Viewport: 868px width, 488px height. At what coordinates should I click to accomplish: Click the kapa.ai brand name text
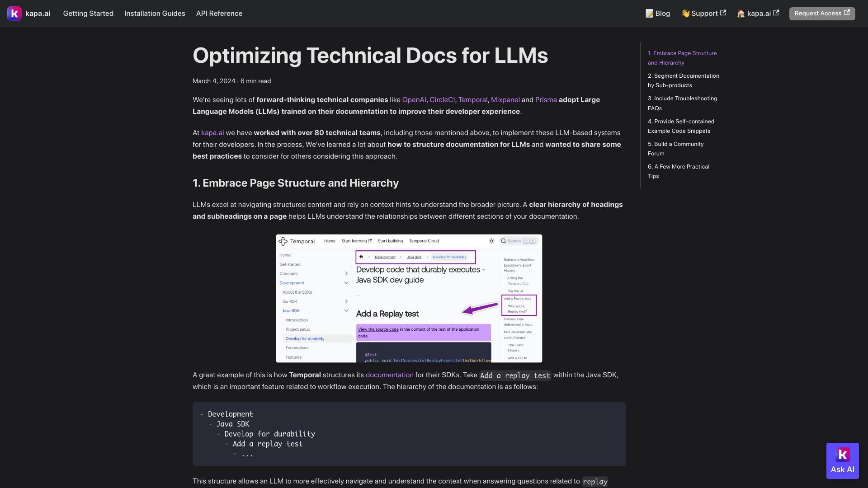(38, 14)
